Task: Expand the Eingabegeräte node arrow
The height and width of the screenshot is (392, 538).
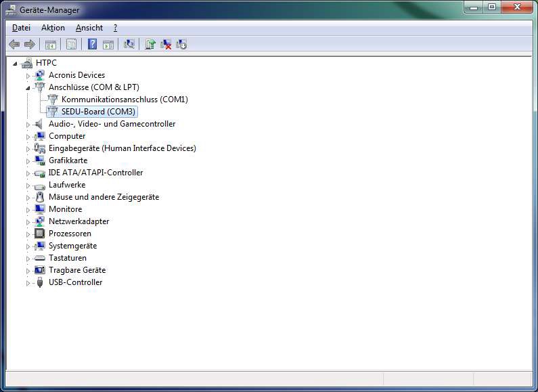Action: pos(28,149)
